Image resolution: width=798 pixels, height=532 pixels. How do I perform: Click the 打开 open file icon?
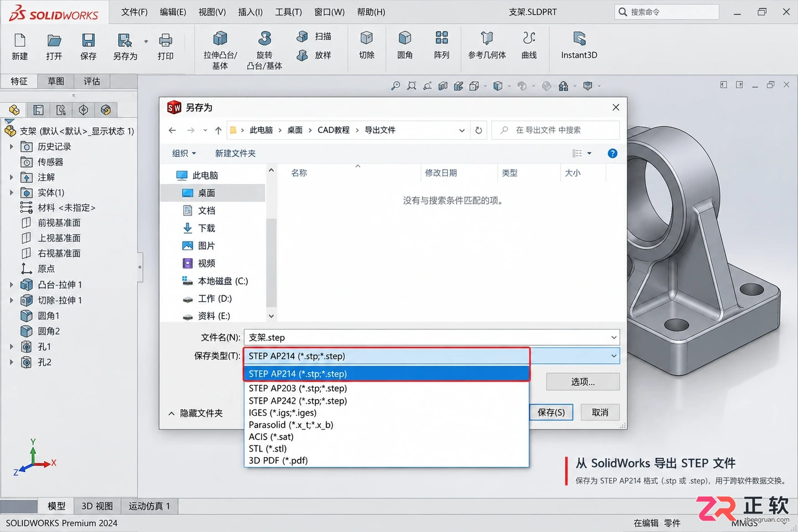pyautogui.click(x=54, y=40)
